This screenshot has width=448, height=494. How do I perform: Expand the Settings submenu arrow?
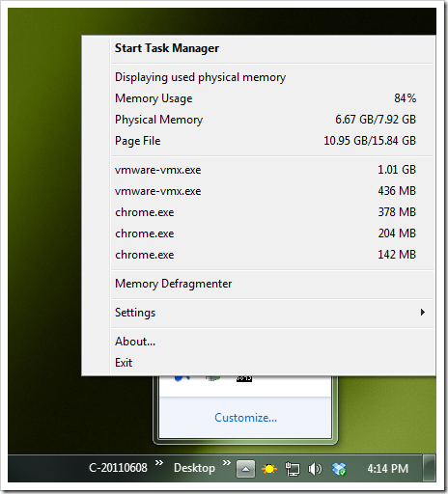(x=423, y=312)
